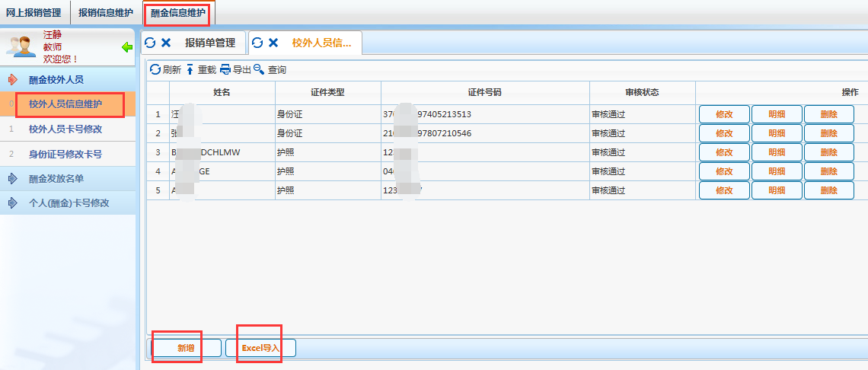Screen dimensions: 868x370
Task: Click the 新增 button
Action: coord(187,348)
